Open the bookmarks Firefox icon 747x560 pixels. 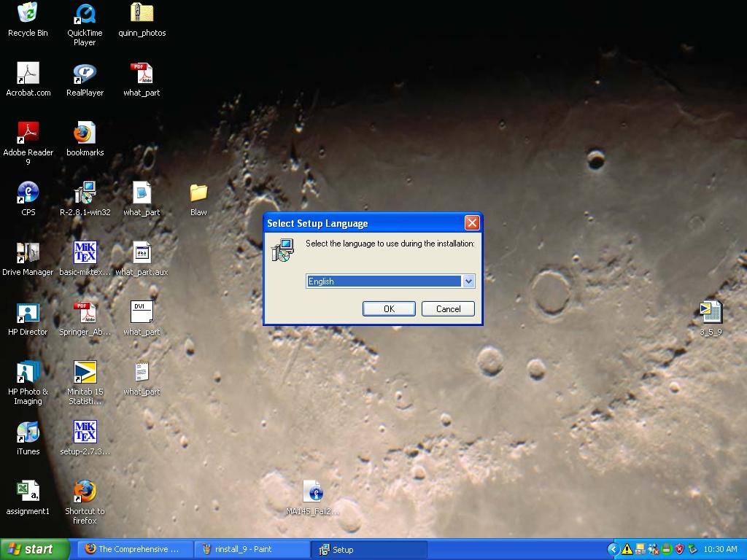coord(84,133)
